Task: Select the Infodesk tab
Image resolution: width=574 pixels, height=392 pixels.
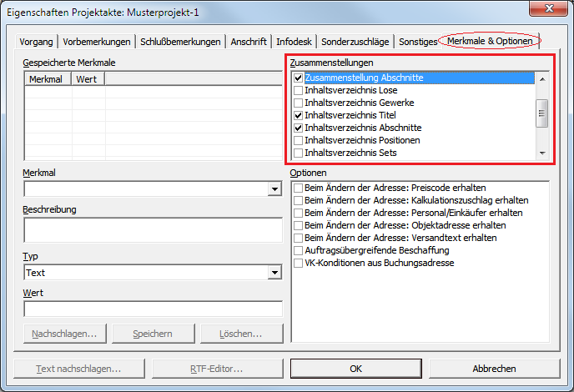Action: [x=295, y=41]
